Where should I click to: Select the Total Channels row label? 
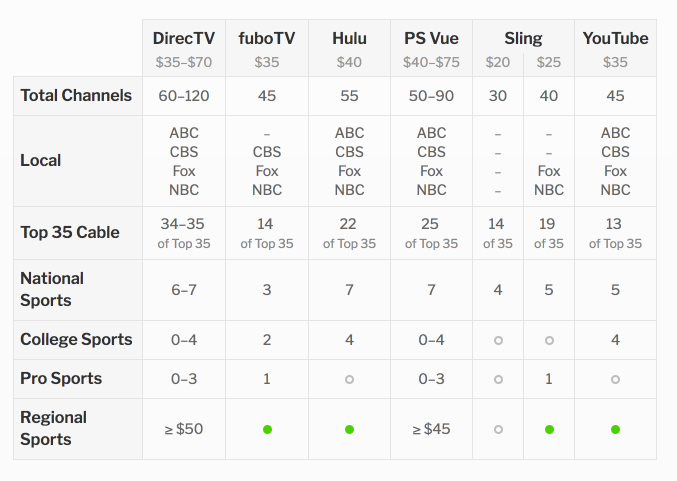click(x=76, y=95)
